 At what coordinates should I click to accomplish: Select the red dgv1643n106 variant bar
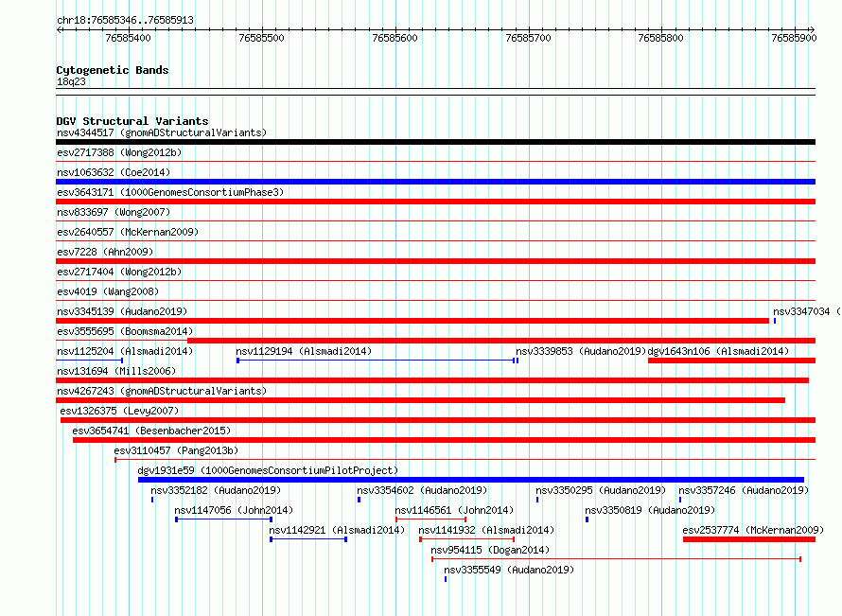point(732,361)
